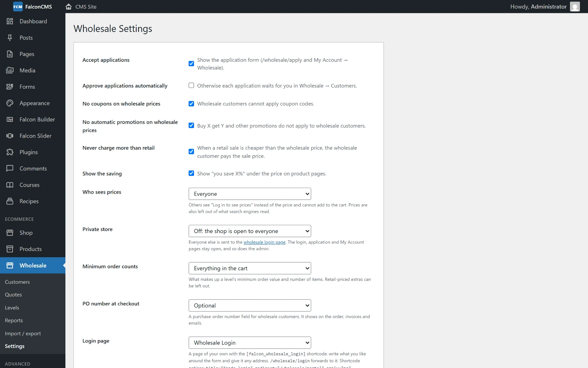Click the Recipes sidebar icon
This screenshot has height=368, width=588.
click(x=10, y=201)
